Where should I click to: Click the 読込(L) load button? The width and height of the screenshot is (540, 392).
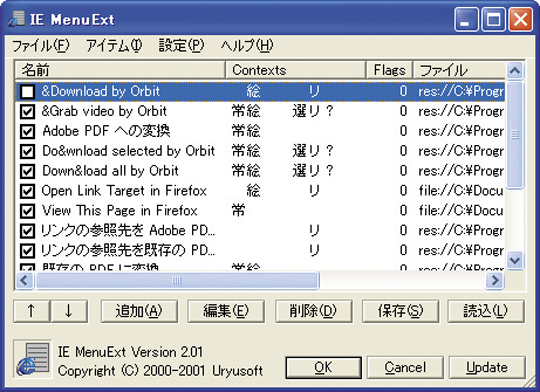tap(486, 311)
